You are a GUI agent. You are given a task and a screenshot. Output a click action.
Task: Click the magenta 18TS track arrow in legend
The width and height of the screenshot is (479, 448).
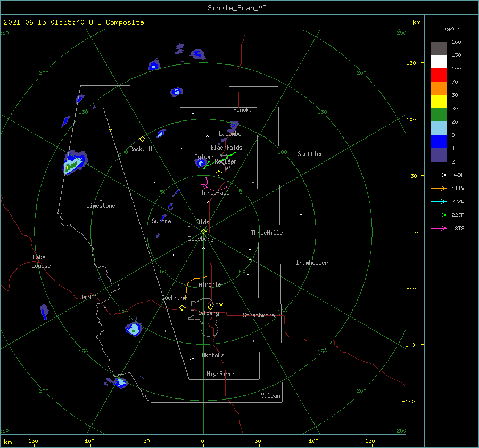click(439, 228)
